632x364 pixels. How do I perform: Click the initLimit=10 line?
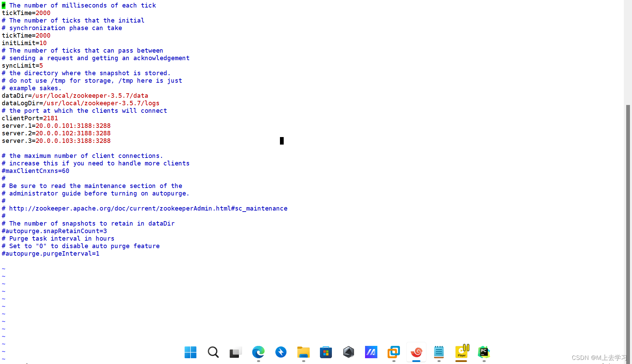coord(24,43)
